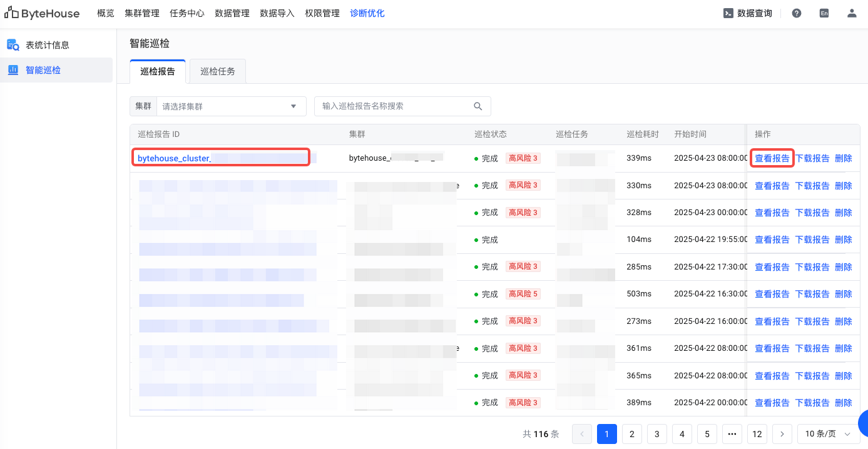This screenshot has width=868, height=449.
Task: Click 下载报告 in the 285ms row
Action: 812,267
